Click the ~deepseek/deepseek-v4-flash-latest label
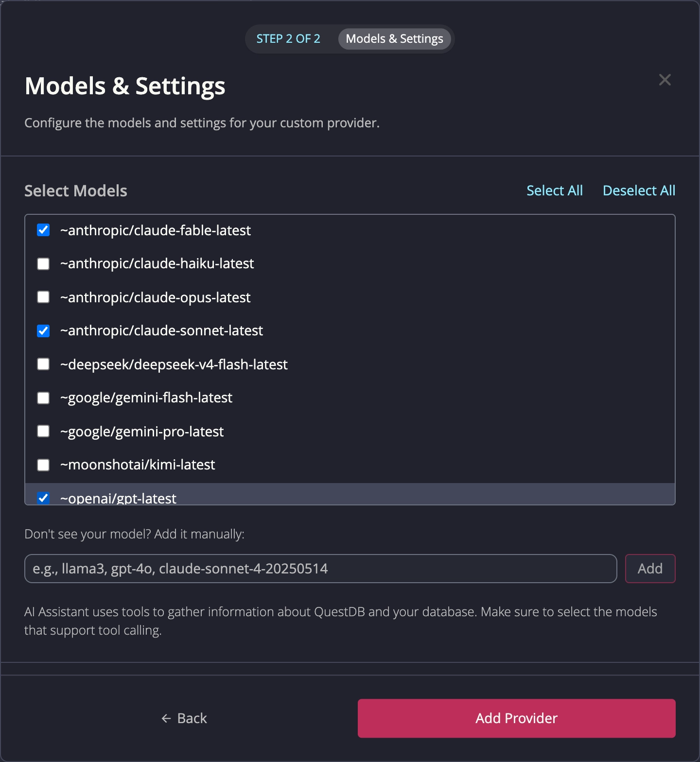This screenshot has height=762, width=700. point(174,364)
